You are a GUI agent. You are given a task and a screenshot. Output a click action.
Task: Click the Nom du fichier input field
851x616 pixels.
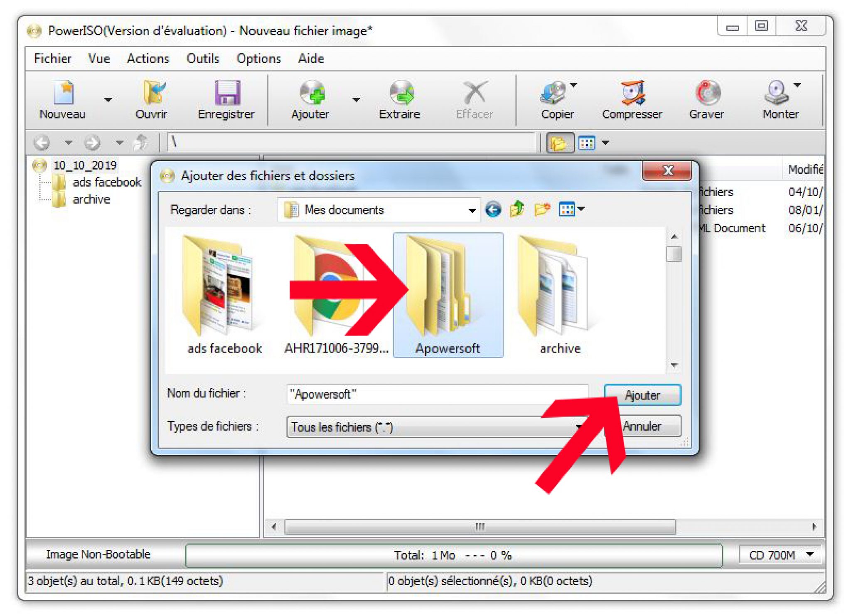(437, 394)
